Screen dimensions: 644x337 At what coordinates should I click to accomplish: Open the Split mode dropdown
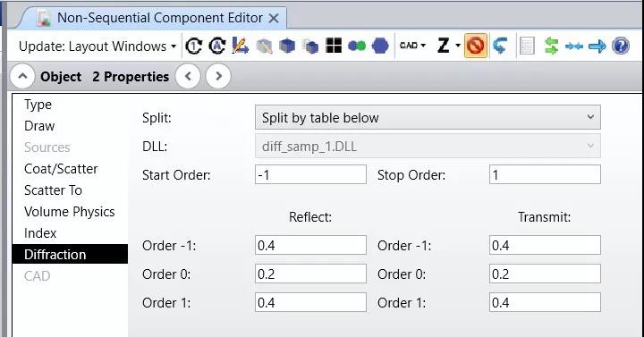[428, 118]
